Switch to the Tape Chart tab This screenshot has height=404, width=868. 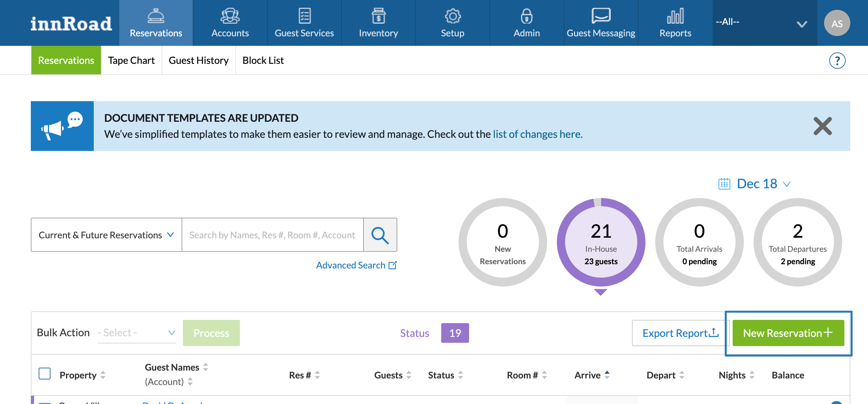pos(131,60)
